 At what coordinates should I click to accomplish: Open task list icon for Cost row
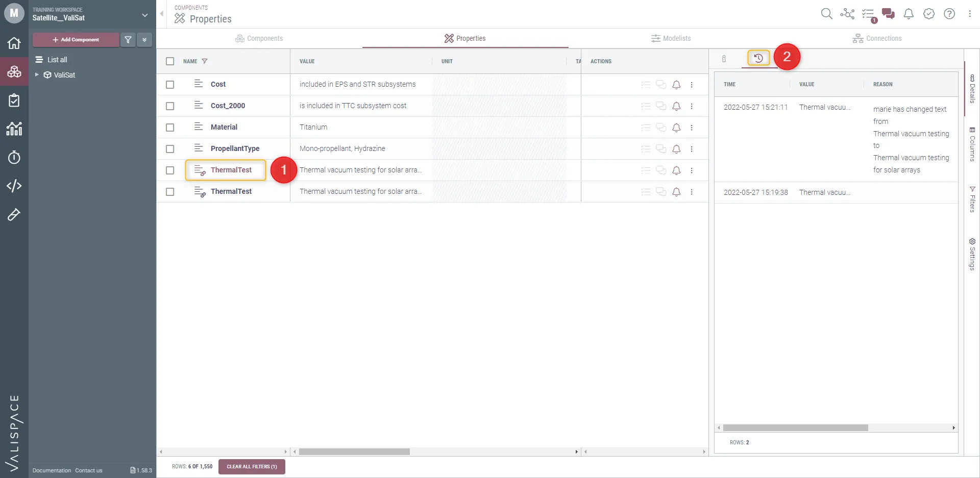[x=646, y=85]
